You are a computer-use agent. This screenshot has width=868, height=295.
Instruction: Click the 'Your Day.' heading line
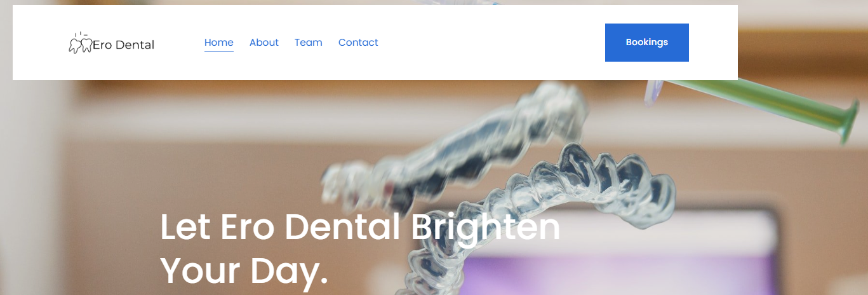tap(244, 270)
